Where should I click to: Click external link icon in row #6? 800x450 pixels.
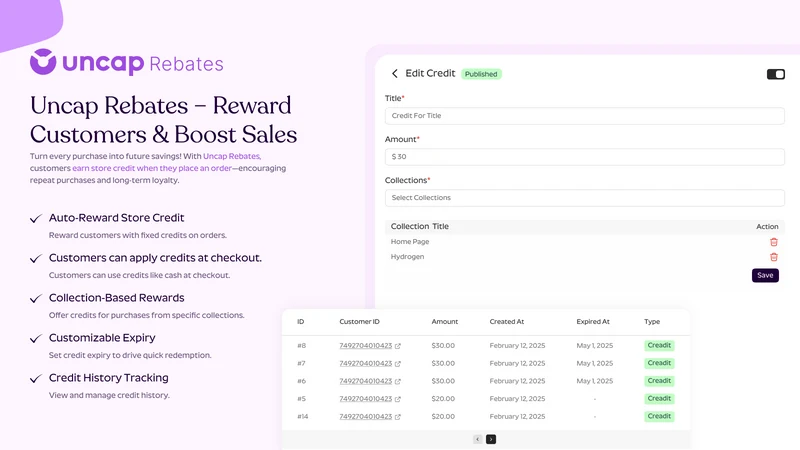click(398, 382)
